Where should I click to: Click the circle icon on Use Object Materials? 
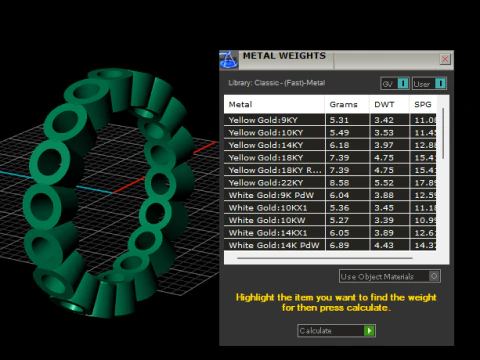tap(434, 276)
